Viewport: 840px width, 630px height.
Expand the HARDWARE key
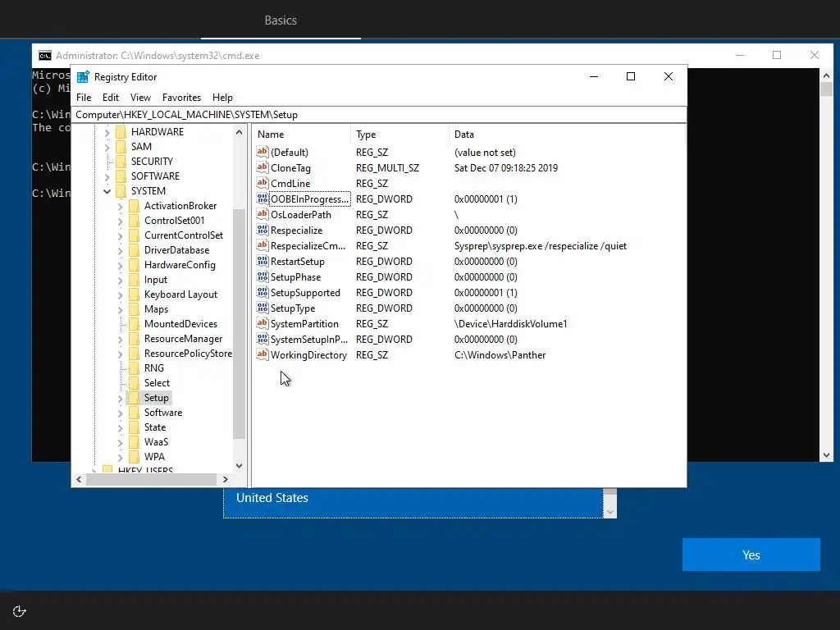tap(107, 132)
